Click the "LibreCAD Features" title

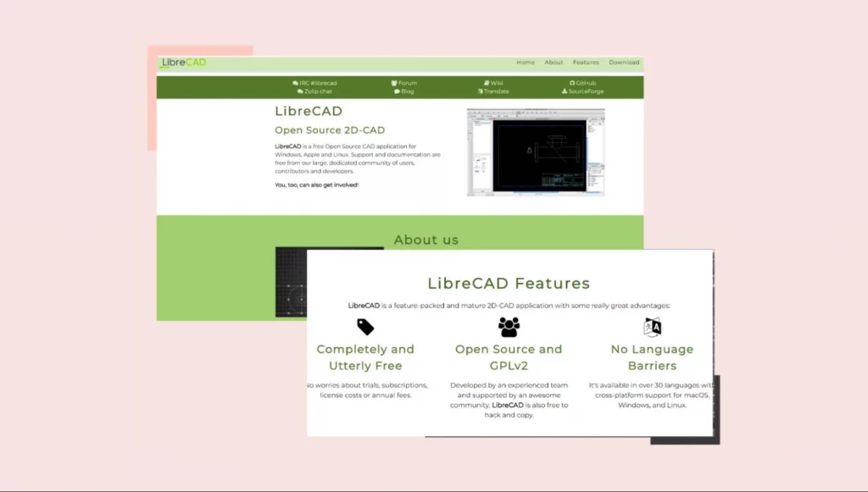tap(509, 283)
